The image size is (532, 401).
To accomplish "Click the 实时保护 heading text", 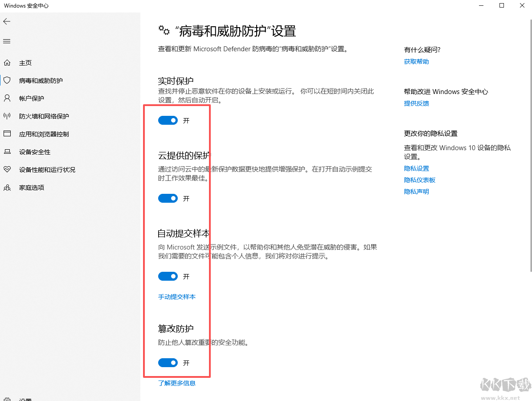I will pyautogui.click(x=176, y=81).
